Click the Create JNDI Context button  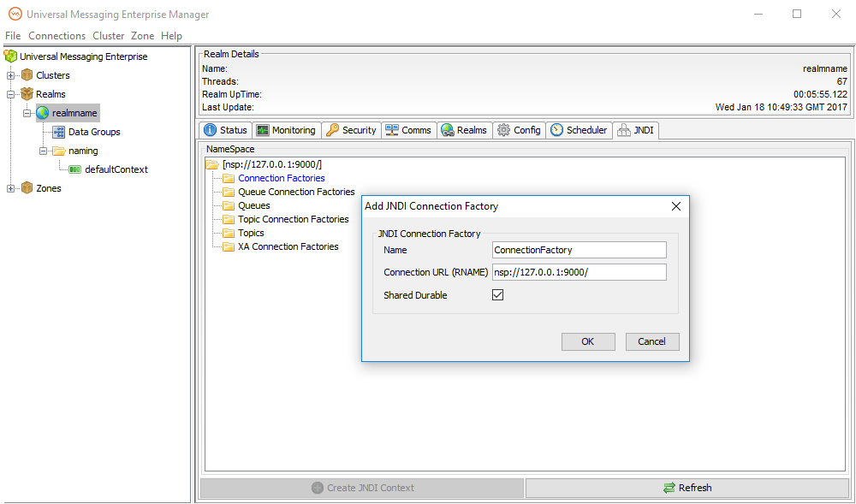(x=362, y=489)
